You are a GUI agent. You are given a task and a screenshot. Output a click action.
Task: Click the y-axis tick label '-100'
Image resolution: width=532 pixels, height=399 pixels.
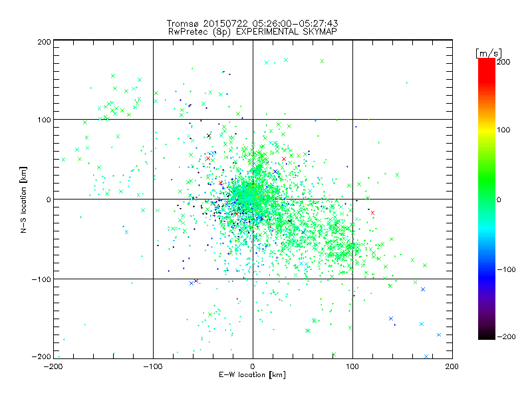coord(41,279)
